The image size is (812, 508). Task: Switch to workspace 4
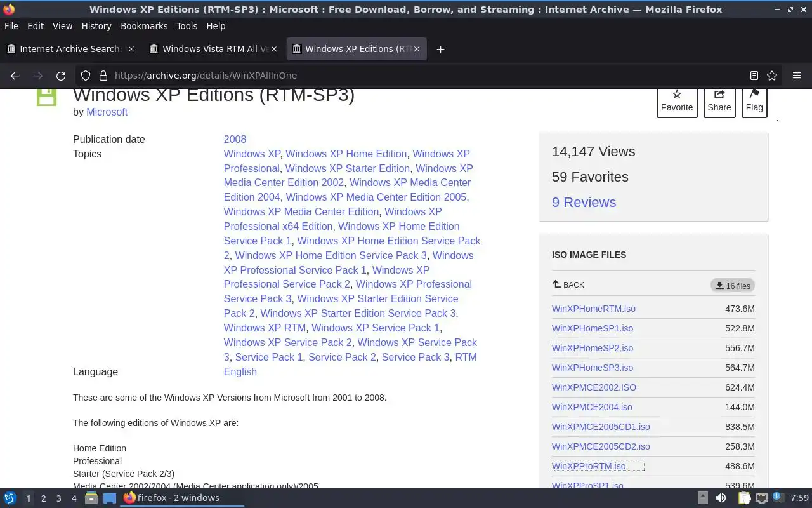tap(74, 498)
